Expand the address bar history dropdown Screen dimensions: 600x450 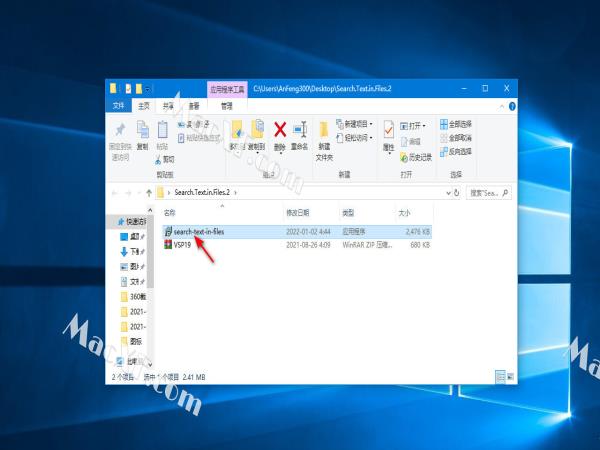pos(448,193)
